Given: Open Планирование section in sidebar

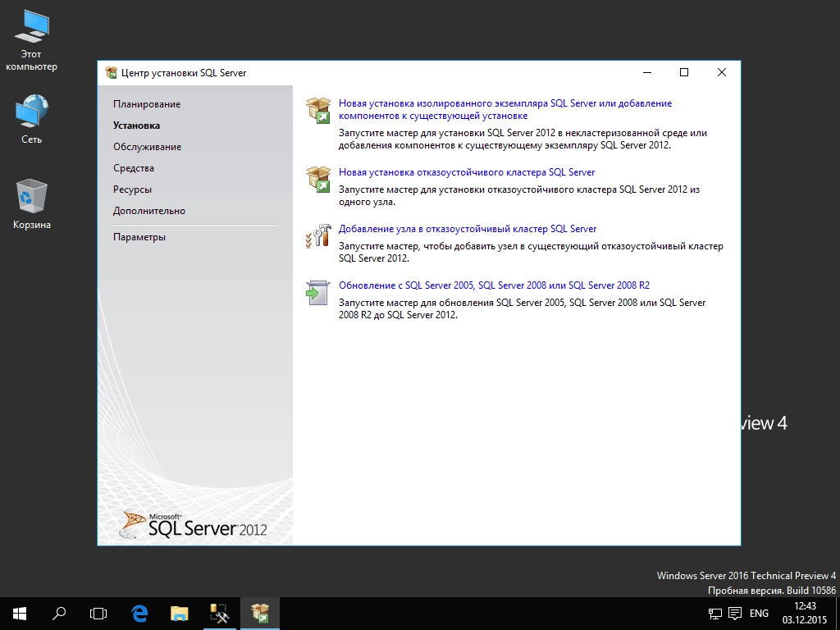Looking at the screenshot, I should [147, 104].
